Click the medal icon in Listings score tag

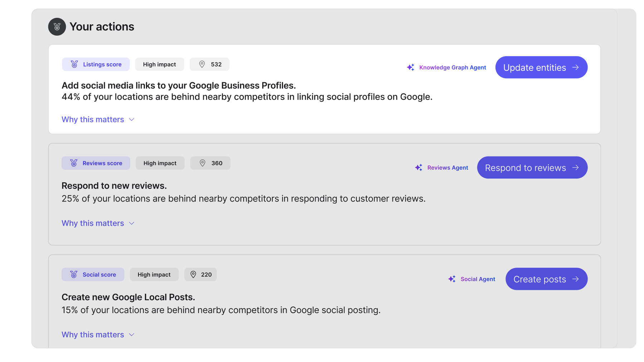point(74,64)
